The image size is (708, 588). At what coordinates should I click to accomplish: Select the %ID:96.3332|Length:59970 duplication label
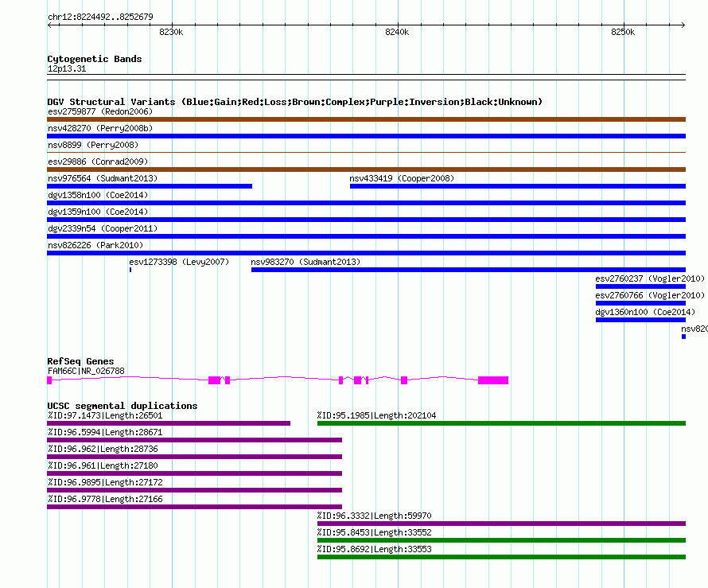click(x=375, y=516)
